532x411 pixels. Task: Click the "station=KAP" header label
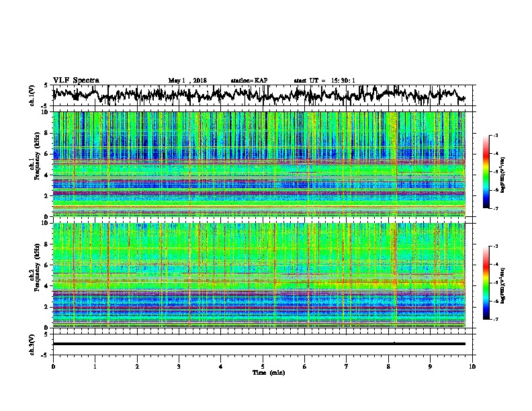[249, 81]
